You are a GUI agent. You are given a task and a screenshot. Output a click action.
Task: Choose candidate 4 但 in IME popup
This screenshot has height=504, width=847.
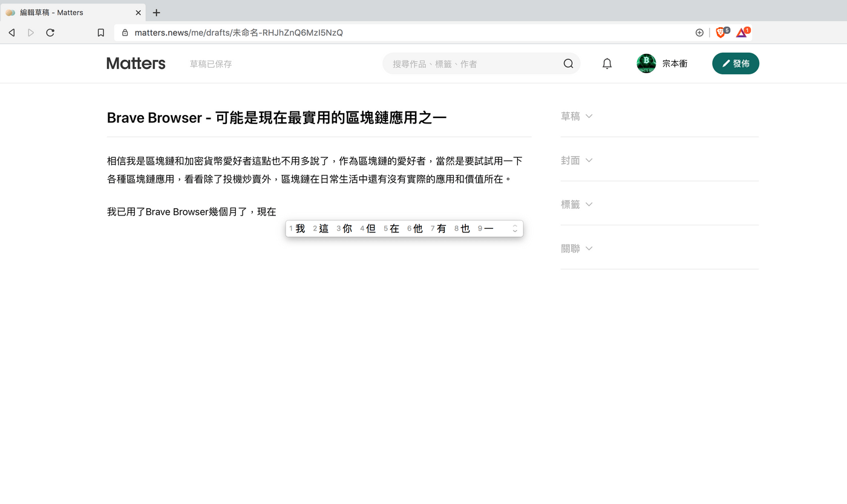(368, 229)
